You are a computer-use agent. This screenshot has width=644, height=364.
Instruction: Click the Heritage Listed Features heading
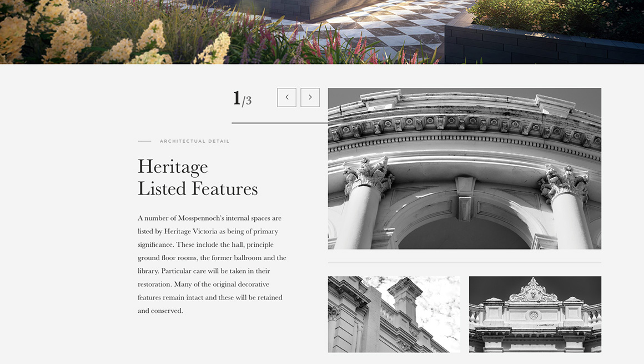coord(198,178)
